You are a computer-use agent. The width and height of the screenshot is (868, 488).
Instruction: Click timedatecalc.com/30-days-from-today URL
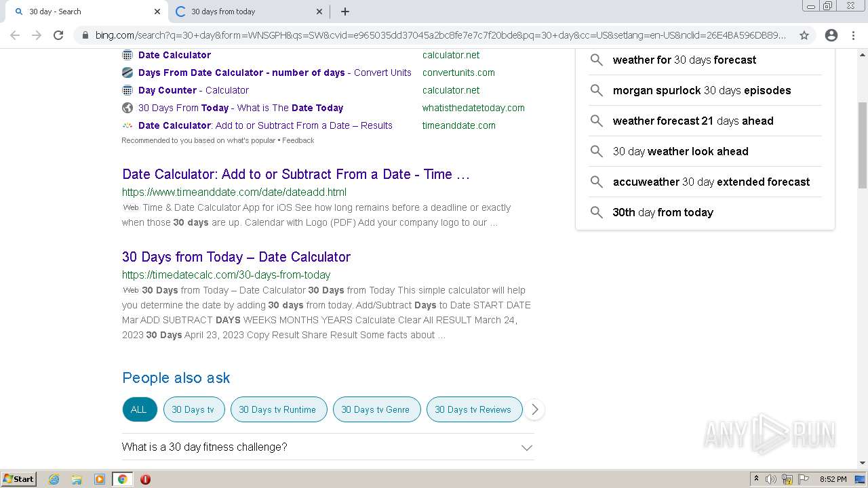point(226,274)
